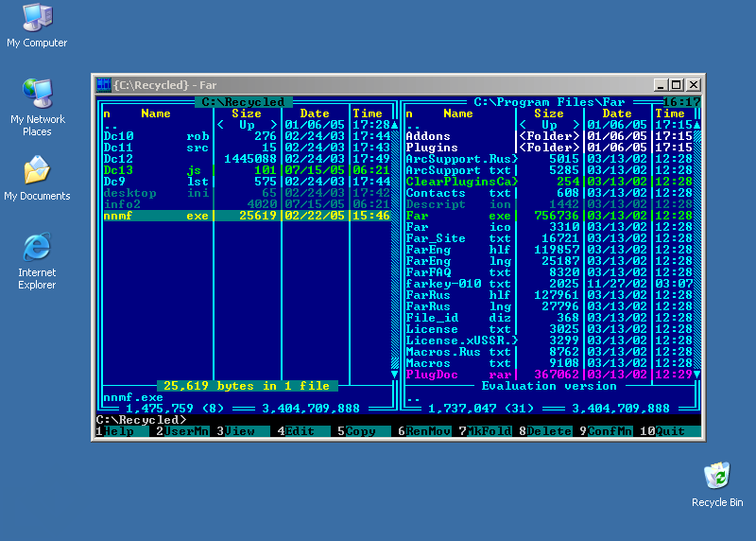Select the Internet Explorer desktop icon
The image size is (756, 541).
point(37,261)
